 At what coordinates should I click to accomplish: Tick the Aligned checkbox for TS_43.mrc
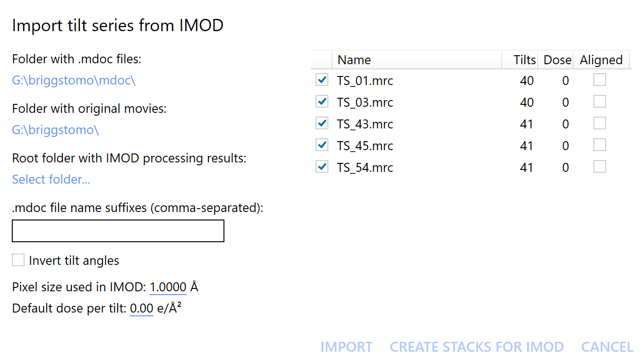(600, 123)
